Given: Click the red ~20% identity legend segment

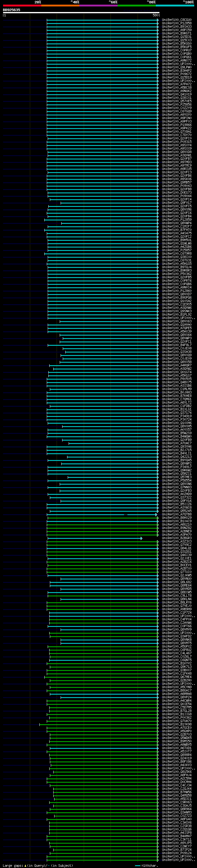Looking at the screenshot, I should coord(22,6).
